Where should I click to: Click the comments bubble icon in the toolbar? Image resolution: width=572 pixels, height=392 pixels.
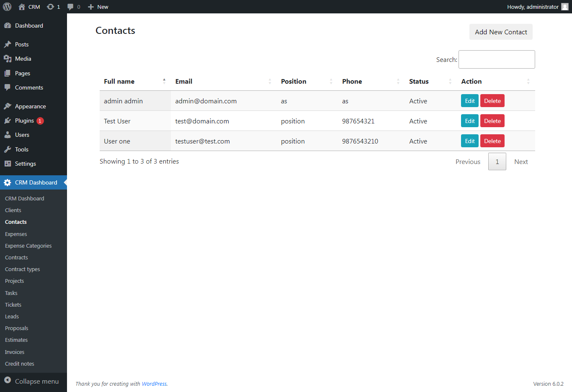click(71, 7)
